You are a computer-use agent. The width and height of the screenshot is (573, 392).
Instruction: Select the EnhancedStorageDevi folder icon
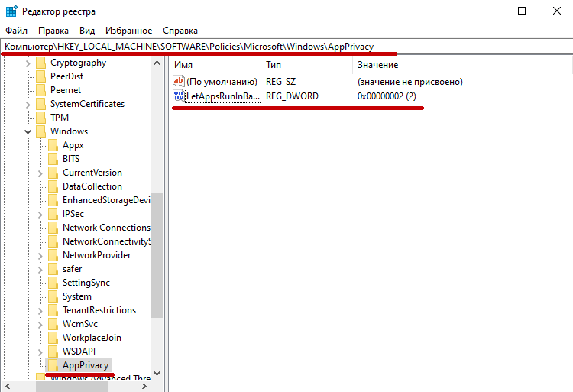pos(53,200)
